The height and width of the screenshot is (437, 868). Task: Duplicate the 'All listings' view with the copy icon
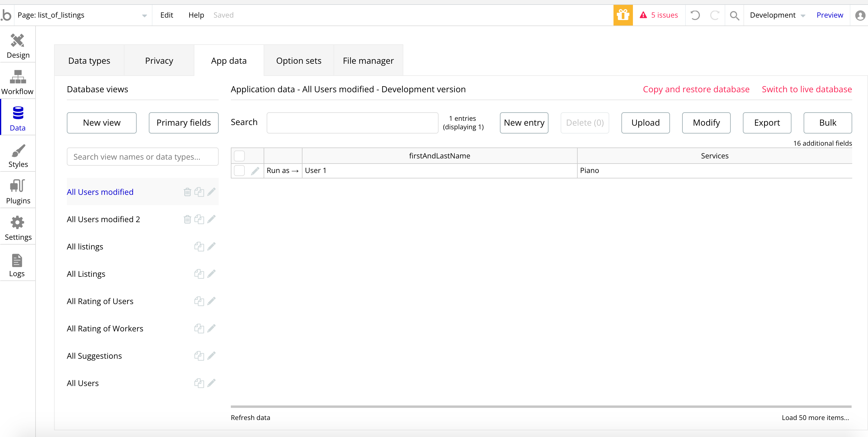[x=199, y=246]
